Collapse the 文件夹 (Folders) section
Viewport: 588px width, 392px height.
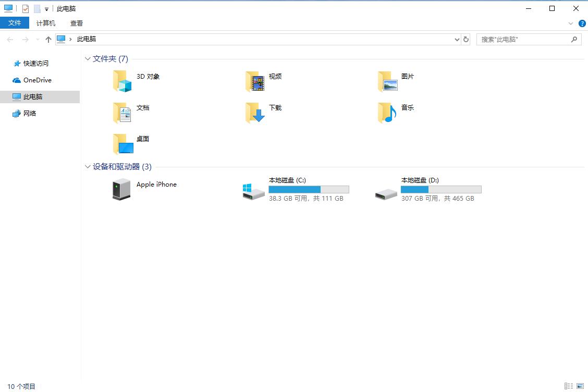87,59
